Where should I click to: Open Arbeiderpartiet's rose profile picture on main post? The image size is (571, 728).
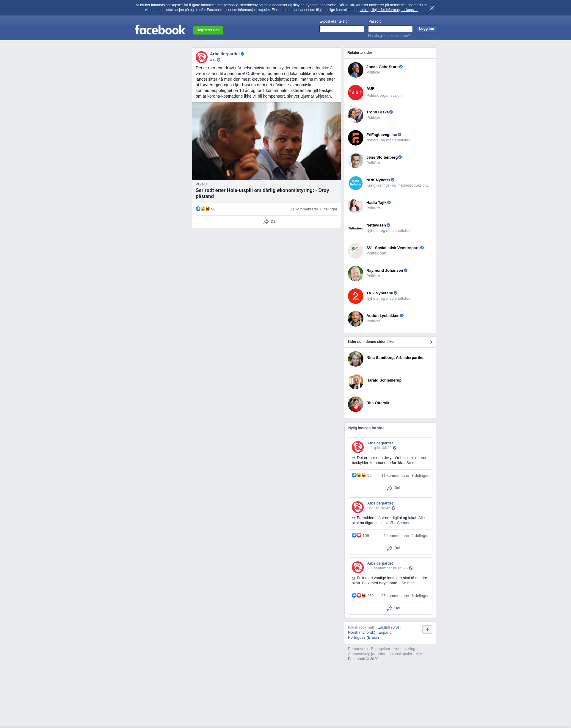202,57
